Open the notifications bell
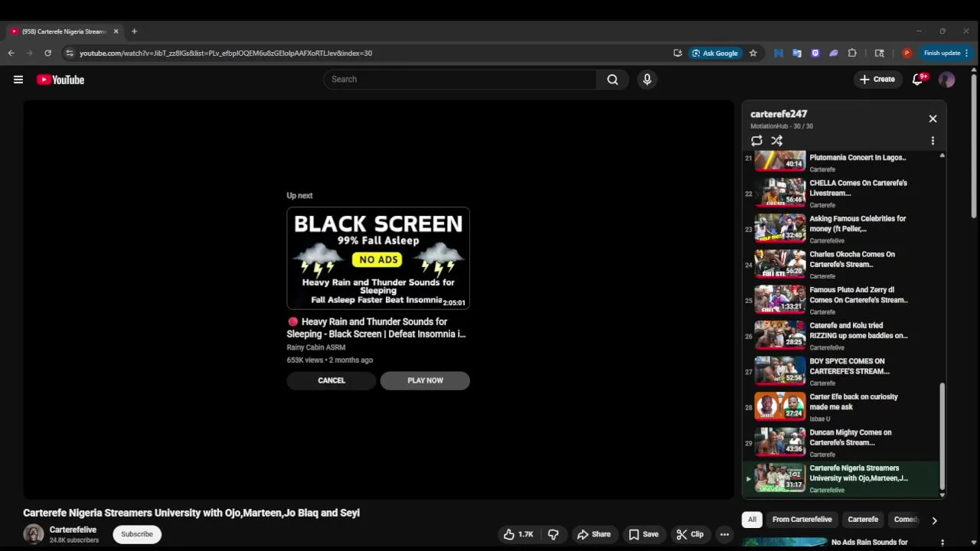980x551 pixels. [918, 80]
